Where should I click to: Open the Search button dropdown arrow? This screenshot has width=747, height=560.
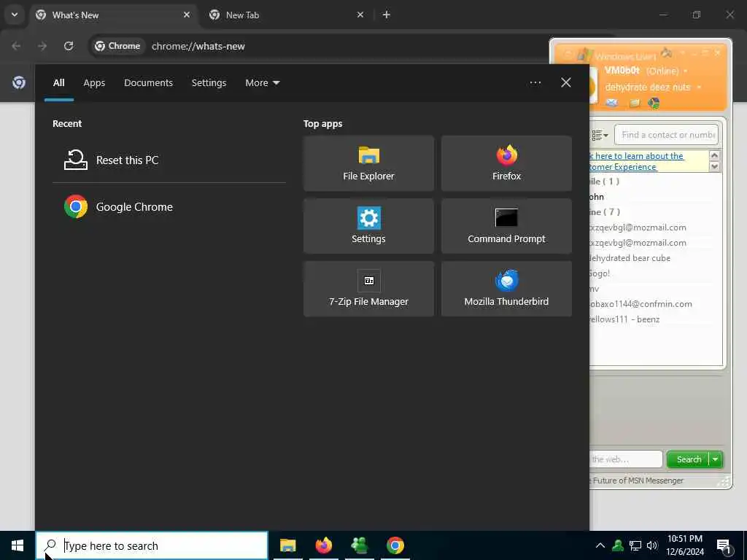716,459
